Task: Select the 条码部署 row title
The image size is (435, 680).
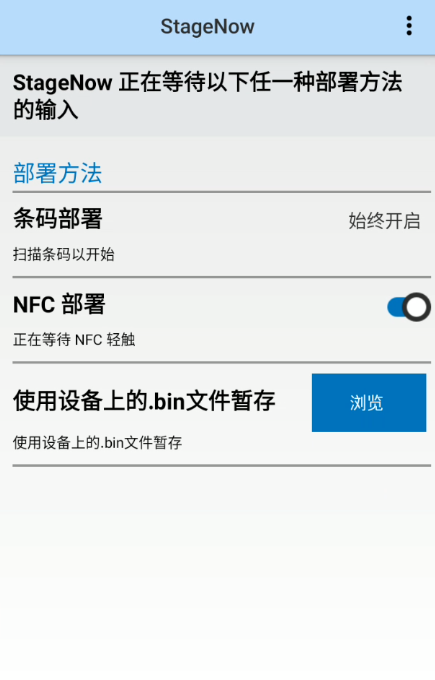Action: [58, 219]
